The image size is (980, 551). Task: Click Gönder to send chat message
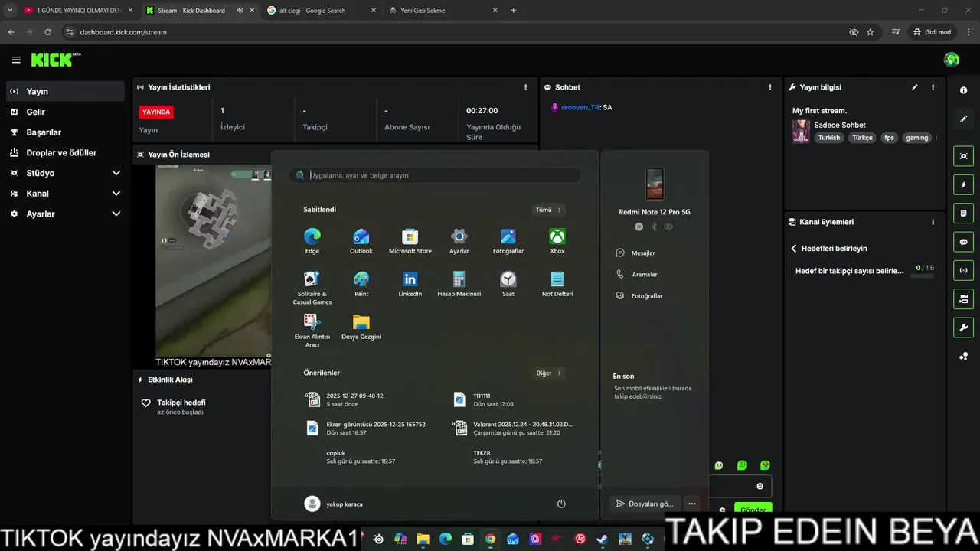point(753,509)
